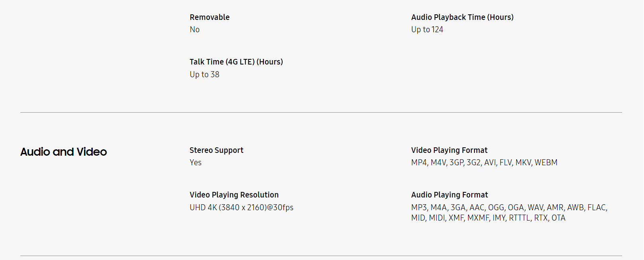Click 'FLAC' in the audio format list

[x=596, y=207]
